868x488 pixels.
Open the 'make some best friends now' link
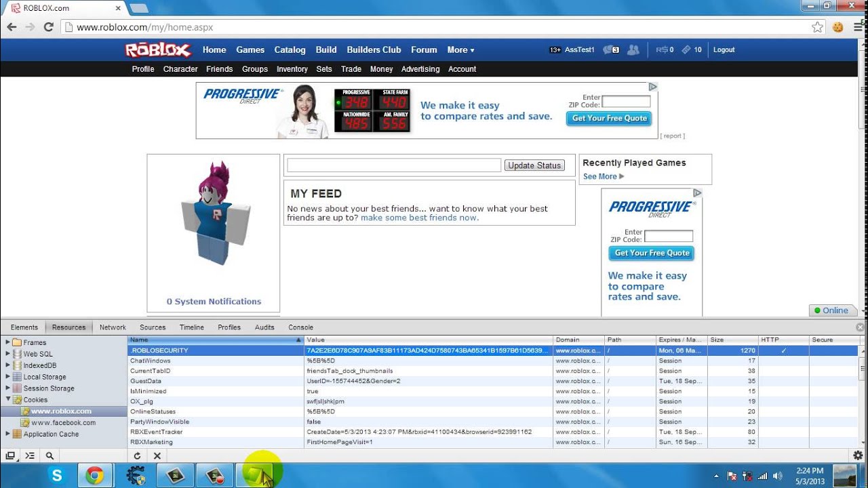pyautogui.click(x=420, y=218)
